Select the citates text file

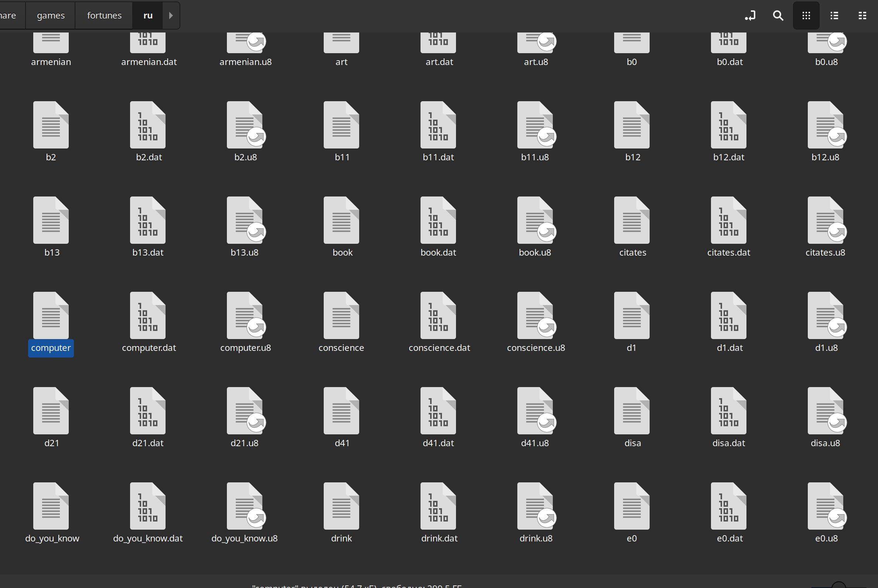632,220
